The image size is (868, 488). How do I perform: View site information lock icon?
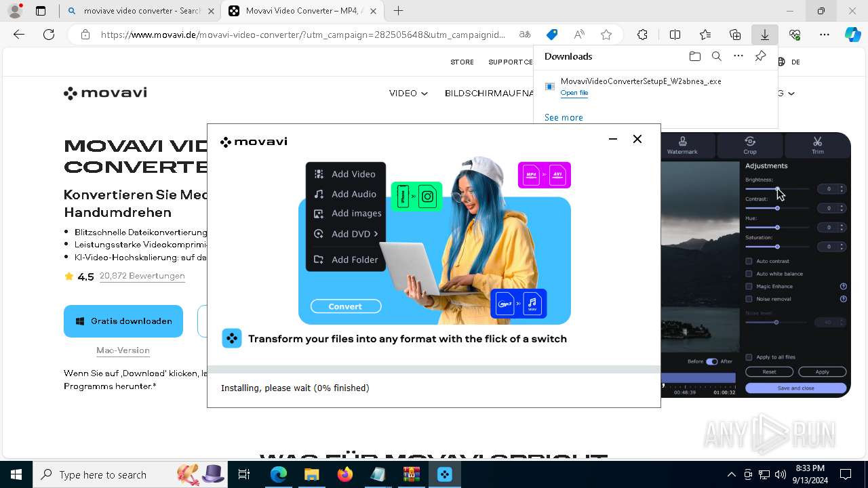[x=85, y=35]
